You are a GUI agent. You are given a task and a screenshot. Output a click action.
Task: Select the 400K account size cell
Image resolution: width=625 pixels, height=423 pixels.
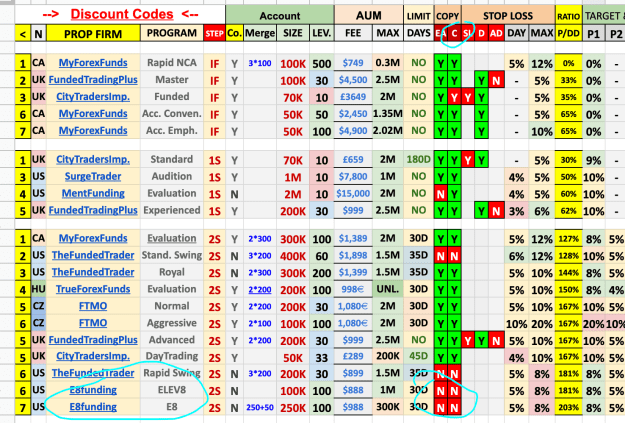click(x=293, y=256)
